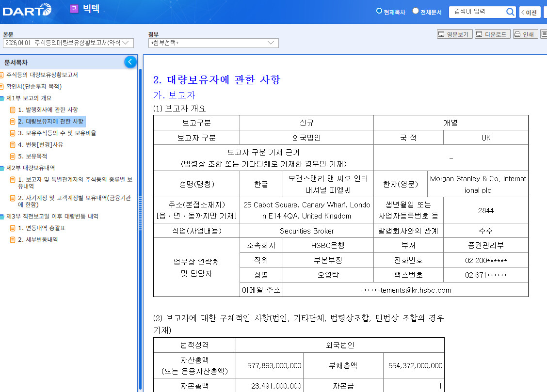Open the 첨부 attachment dropdown

pos(213,43)
